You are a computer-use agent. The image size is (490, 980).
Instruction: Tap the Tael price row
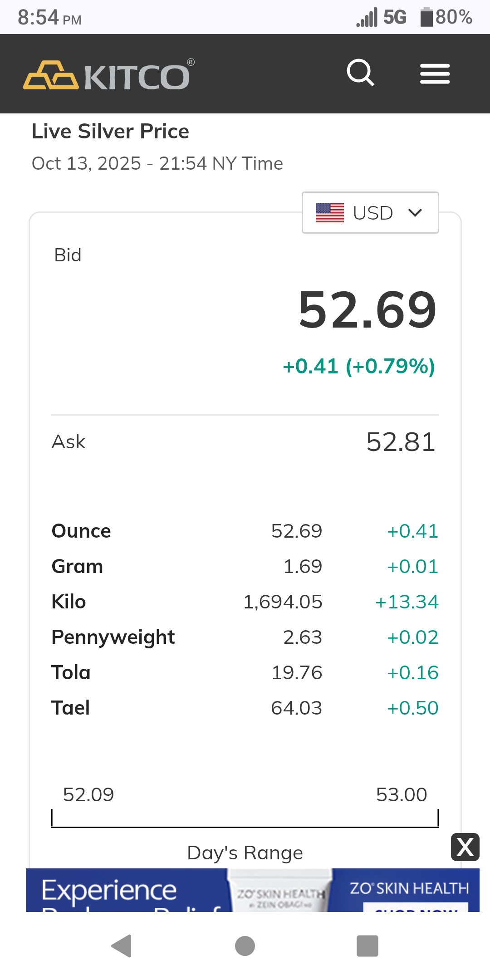tap(245, 708)
